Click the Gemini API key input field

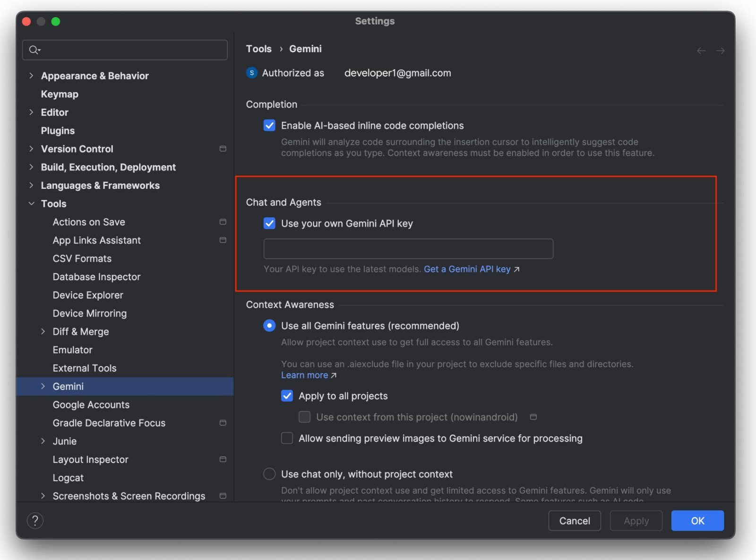[408, 249]
